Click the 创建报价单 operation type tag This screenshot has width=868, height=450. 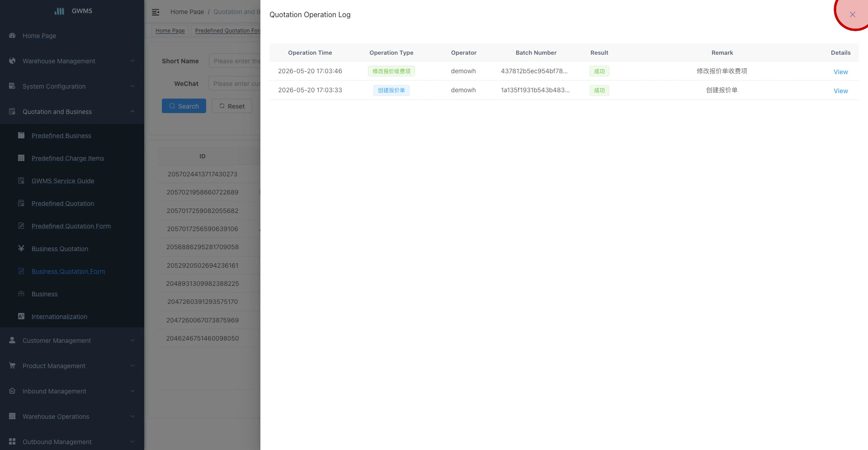392,90
